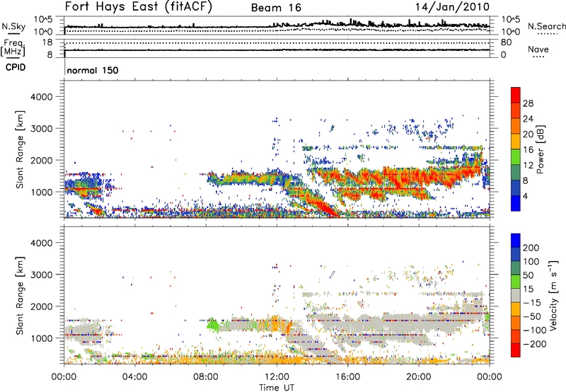Image resolution: width=566 pixels, height=392 pixels.
Task: Click the 'normal 150' CPID text
Action: (93, 70)
